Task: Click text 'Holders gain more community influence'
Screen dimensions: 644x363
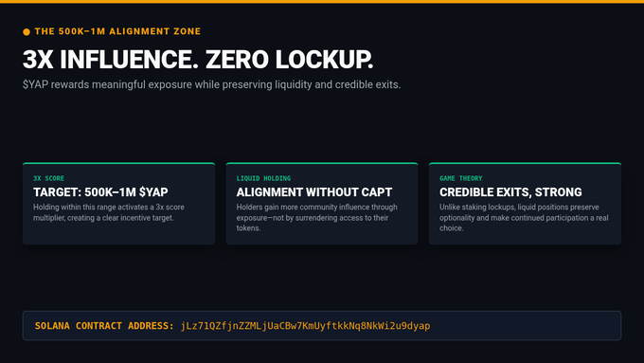Action: pos(316,217)
